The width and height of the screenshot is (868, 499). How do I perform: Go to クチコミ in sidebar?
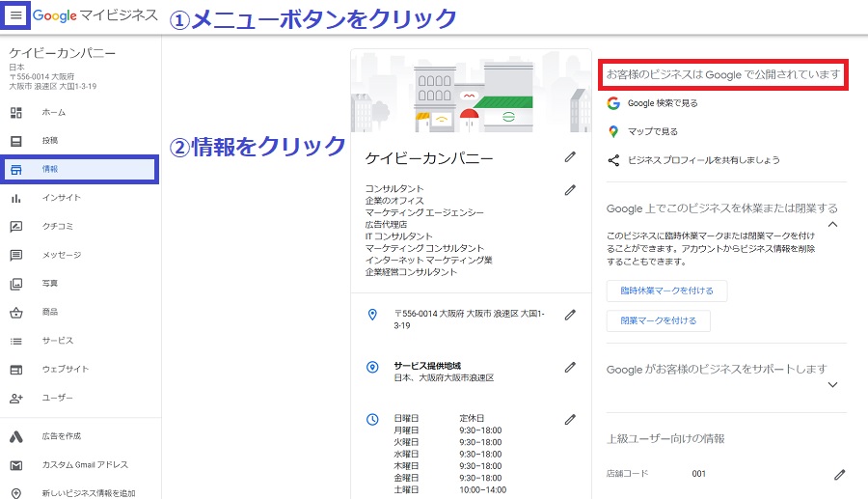pyautogui.click(x=57, y=227)
